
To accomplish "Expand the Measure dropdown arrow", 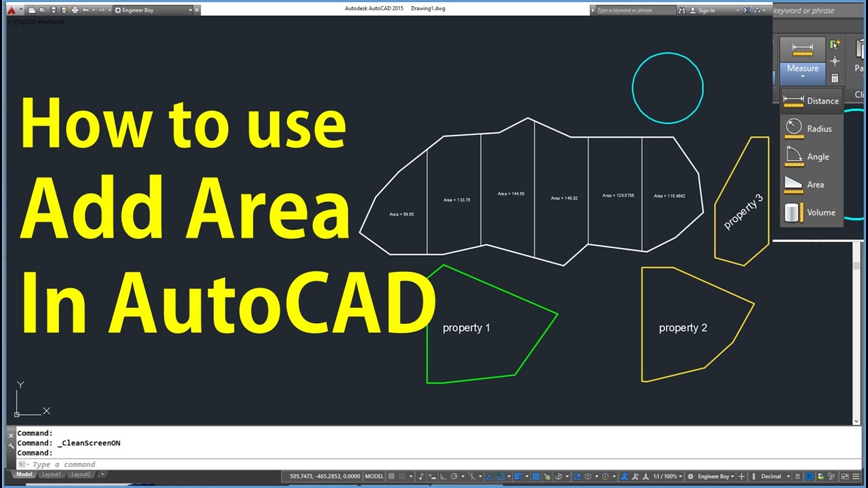I will (803, 76).
